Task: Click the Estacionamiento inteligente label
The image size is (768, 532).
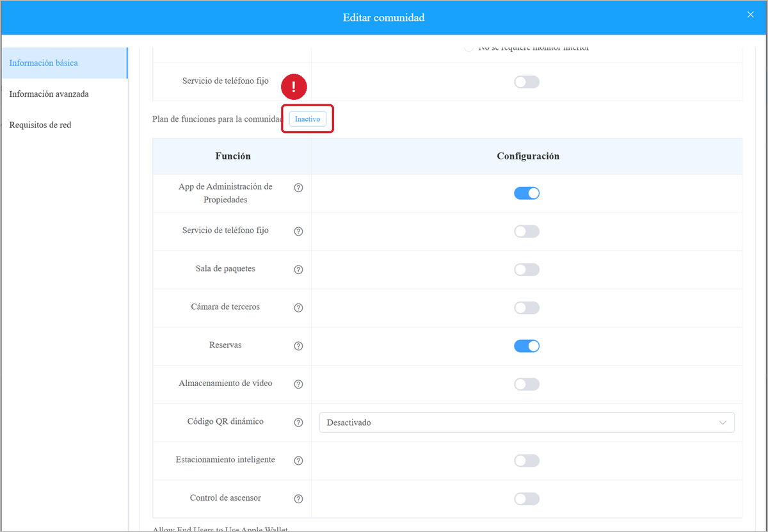Action: (x=225, y=460)
